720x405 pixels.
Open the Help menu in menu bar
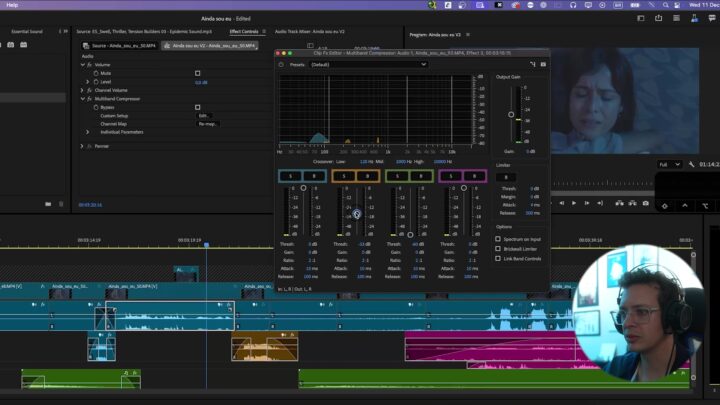[12, 5]
